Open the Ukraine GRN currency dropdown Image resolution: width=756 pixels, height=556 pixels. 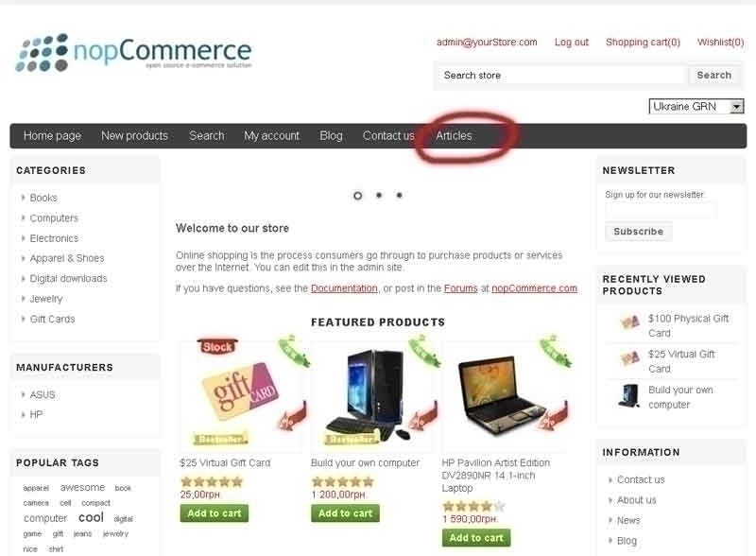click(x=696, y=106)
